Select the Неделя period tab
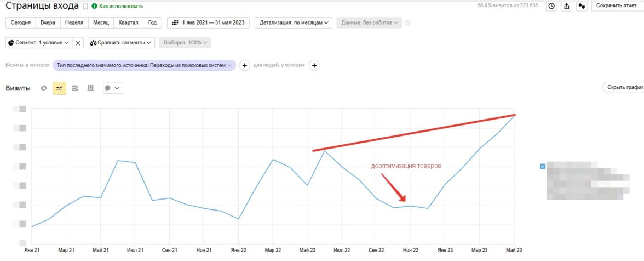 pos(74,22)
